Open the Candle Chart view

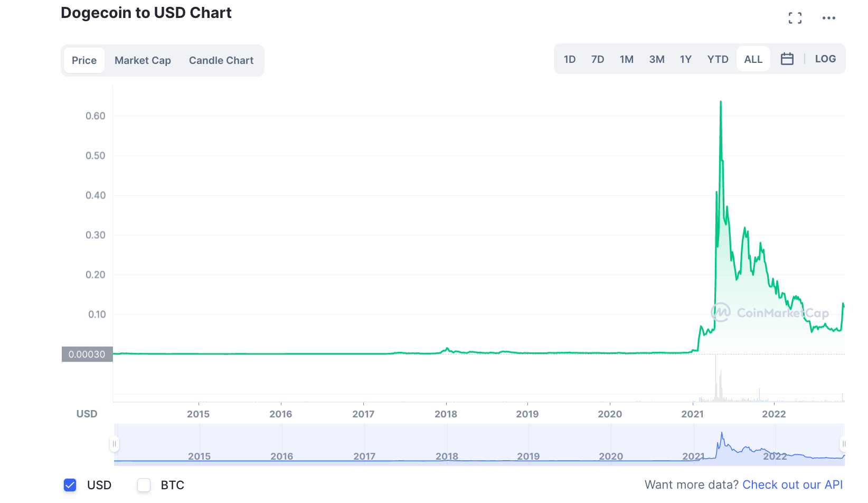tap(221, 60)
